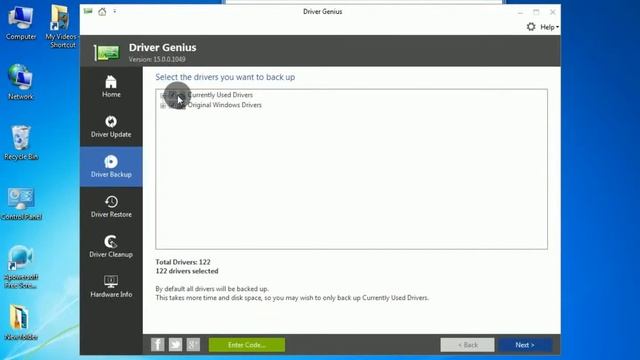Screen dimensions: 640x360
Task: Click the 'Select the drivers you want to back up' heading
Action: (225, 77)
